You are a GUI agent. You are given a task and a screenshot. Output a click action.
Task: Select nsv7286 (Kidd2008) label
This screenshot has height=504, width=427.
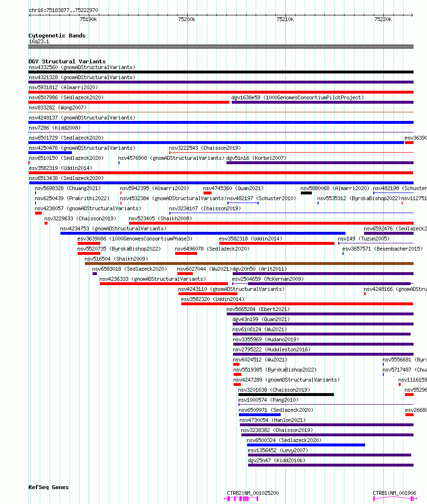[x=55, y=128]
